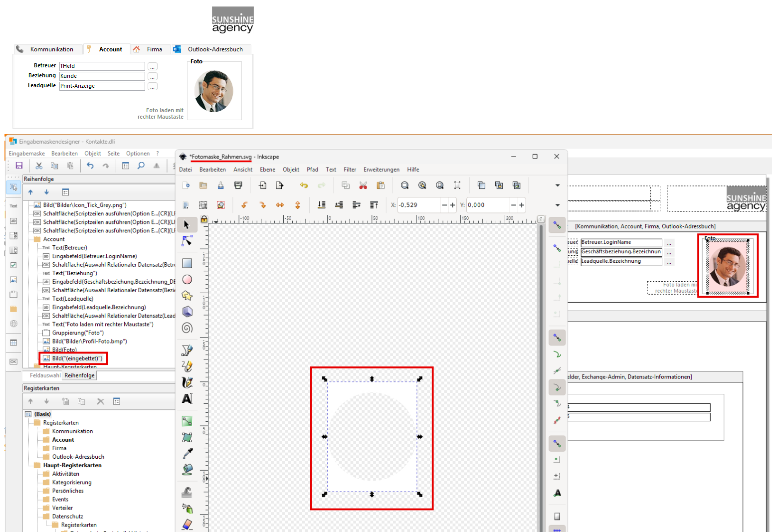
Task: Toggle the top snapping button
Action: click(557, 225)
